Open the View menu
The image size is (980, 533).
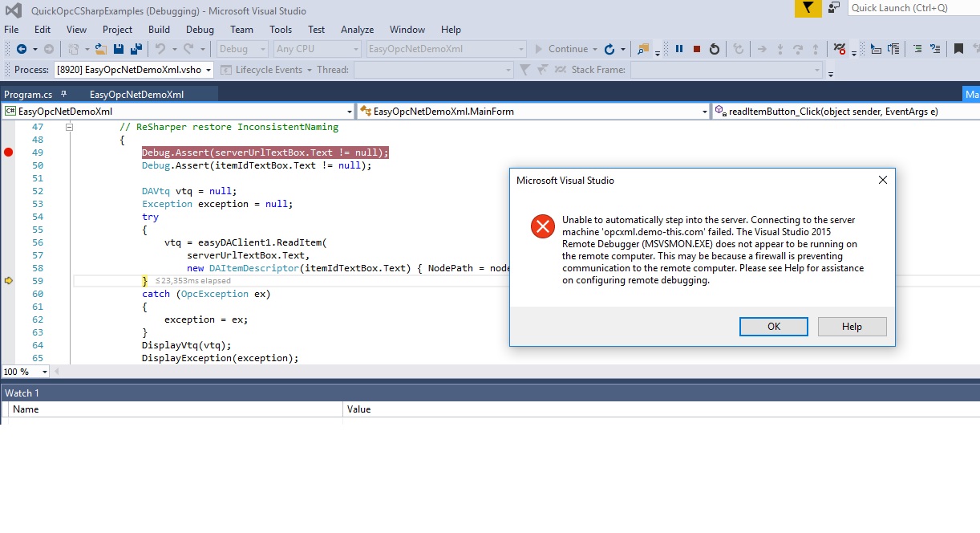(76, 30)
